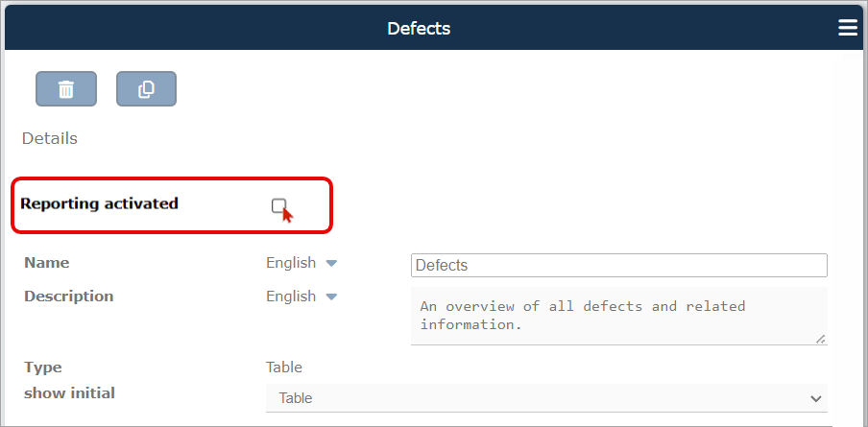Expand the Name language dropdown arrow
This screenshot has width=868, height=427.
[x=331, y=263]
